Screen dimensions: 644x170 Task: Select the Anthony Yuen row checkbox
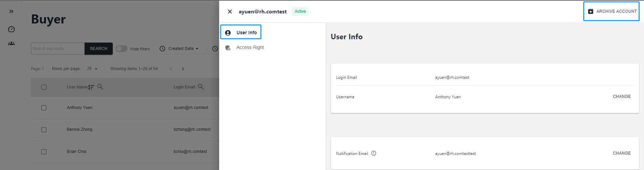(x=44, y=108)
